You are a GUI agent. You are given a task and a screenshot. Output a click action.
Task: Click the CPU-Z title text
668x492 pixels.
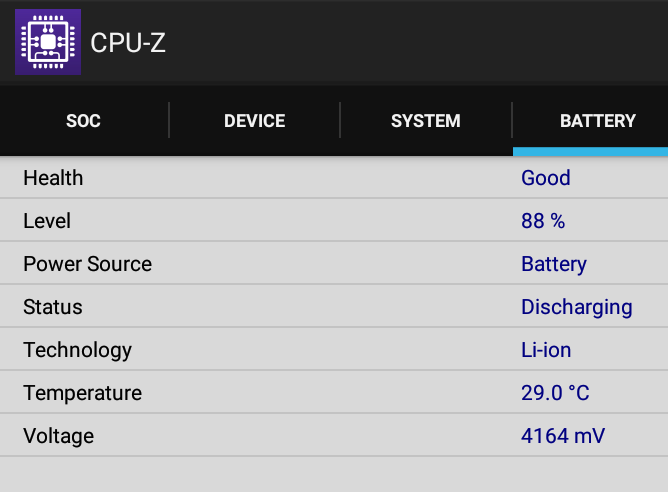tap(128, 43)
